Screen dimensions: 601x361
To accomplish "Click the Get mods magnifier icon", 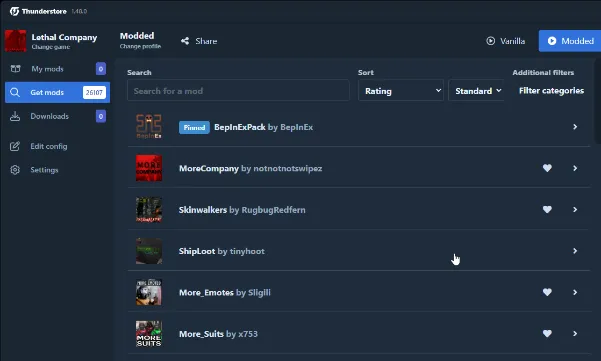I will pyautogui.click(x=15, y=92).
